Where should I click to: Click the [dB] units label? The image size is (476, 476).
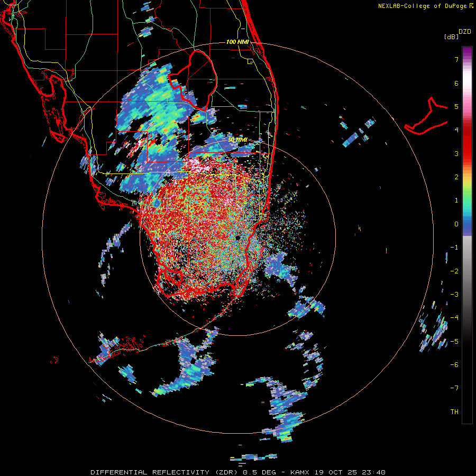[451, 37]
